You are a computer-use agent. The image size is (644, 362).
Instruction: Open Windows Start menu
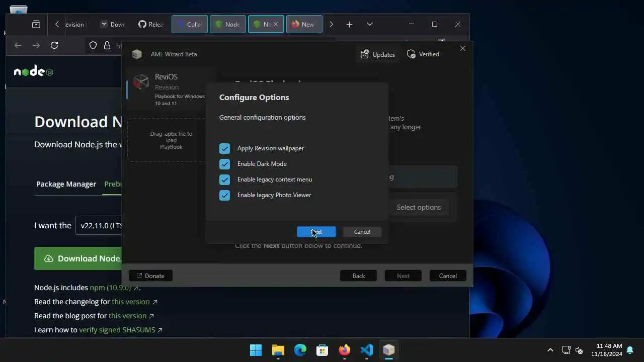[256, 350]
